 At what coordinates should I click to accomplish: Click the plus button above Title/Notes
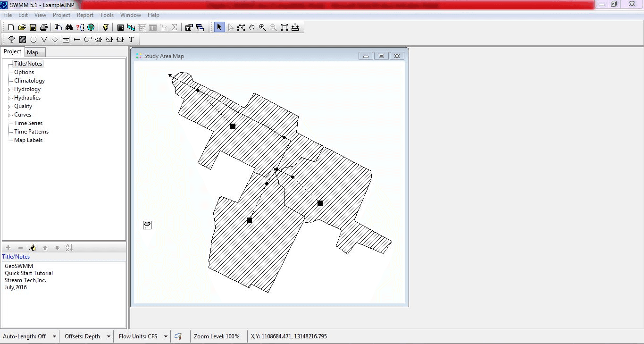pos(8,247)
